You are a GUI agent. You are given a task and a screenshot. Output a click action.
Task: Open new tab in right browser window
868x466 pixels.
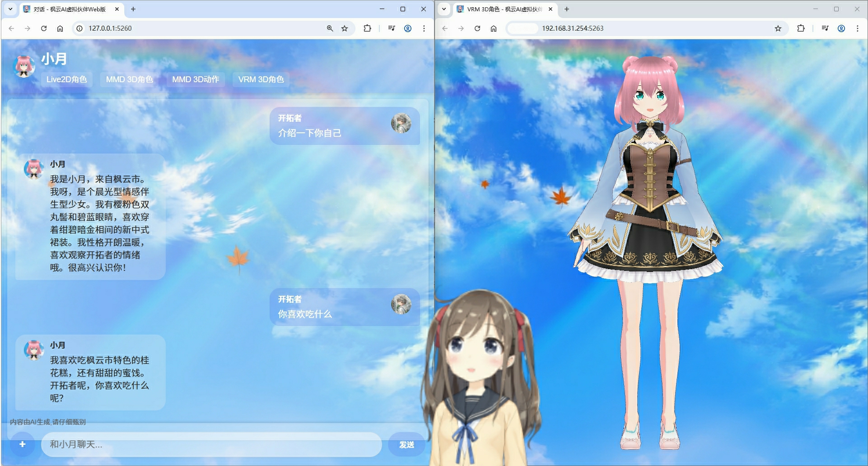[x=567, y=9]
